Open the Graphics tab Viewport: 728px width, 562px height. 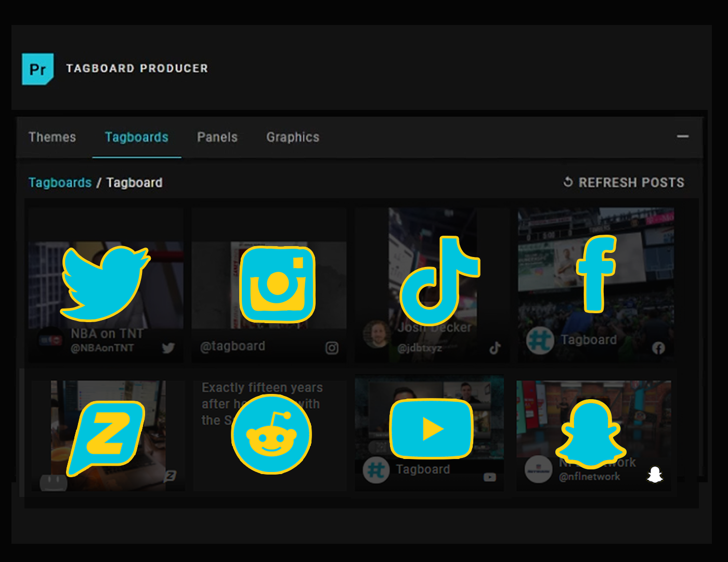(x=292, y=137)
